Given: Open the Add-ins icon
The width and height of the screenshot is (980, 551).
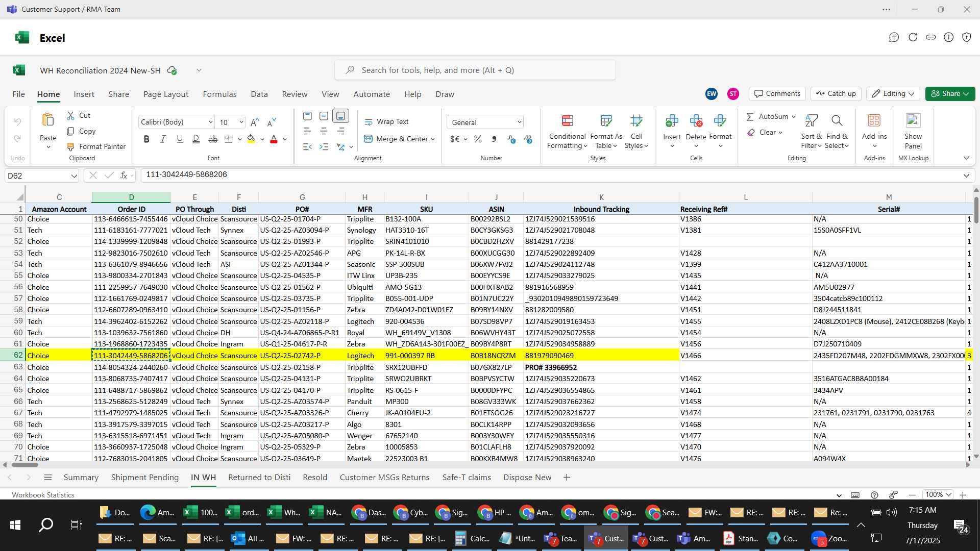Looking at the screenshot, I should (874, 120).
